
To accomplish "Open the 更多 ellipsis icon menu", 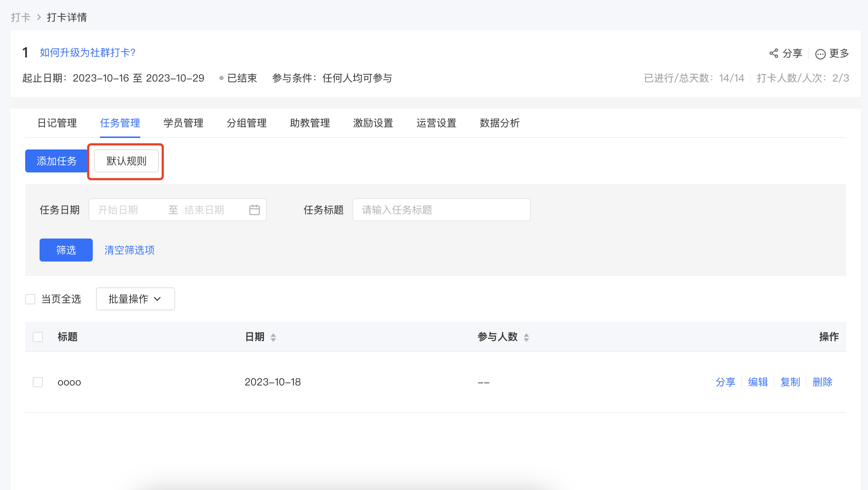I will pos(820,54).
